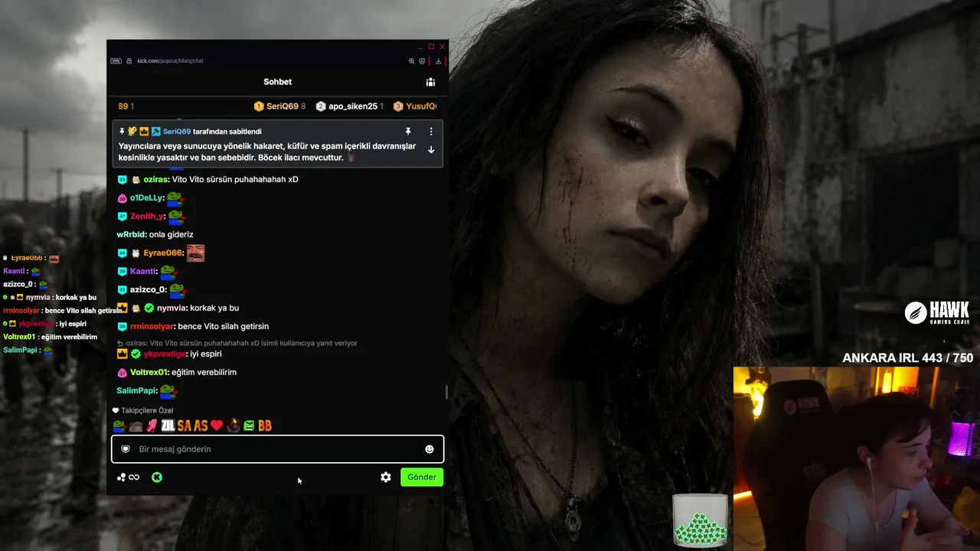Viewport: 980px width, 551px height.
Task: Open oziras user profile in chat
Action: 156,179
